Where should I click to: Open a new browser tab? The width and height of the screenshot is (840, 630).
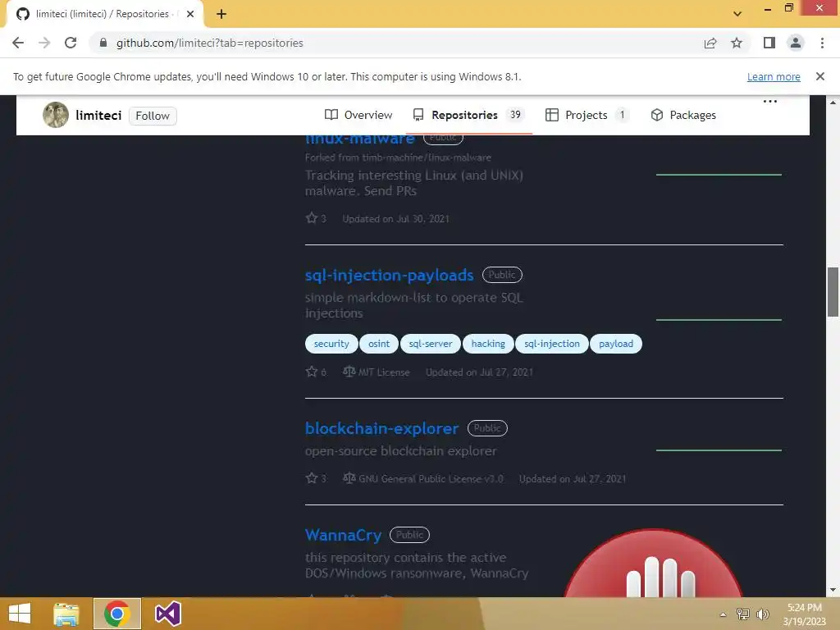pos(221,14)
